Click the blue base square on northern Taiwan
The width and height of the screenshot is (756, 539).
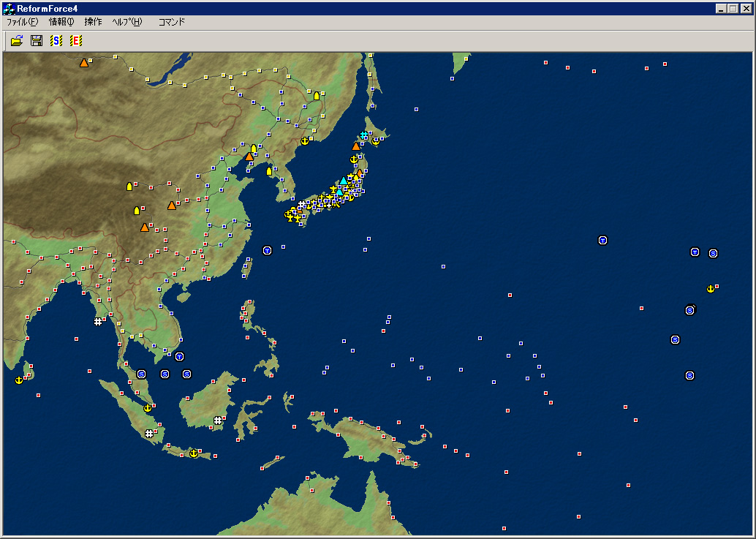click(x=250, y=260)
